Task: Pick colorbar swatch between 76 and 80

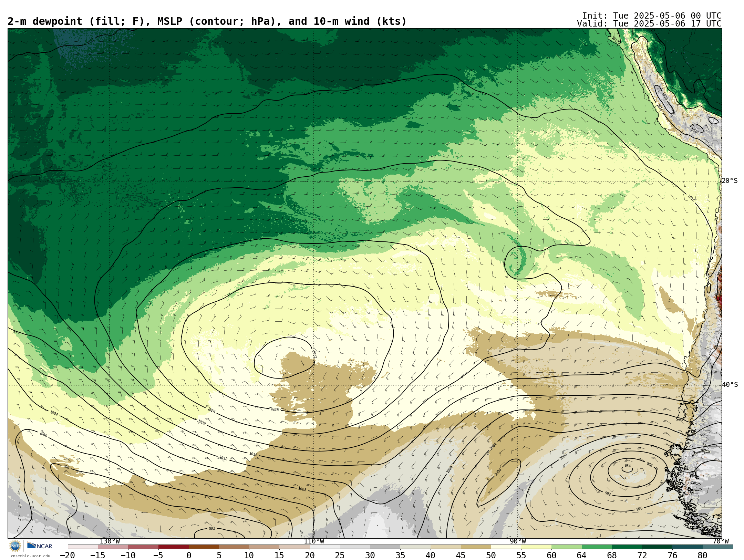Action: coord(688,547)
